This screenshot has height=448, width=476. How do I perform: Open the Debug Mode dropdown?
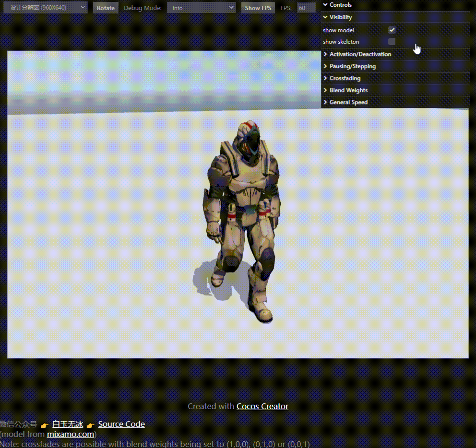(x=201, y=8)
